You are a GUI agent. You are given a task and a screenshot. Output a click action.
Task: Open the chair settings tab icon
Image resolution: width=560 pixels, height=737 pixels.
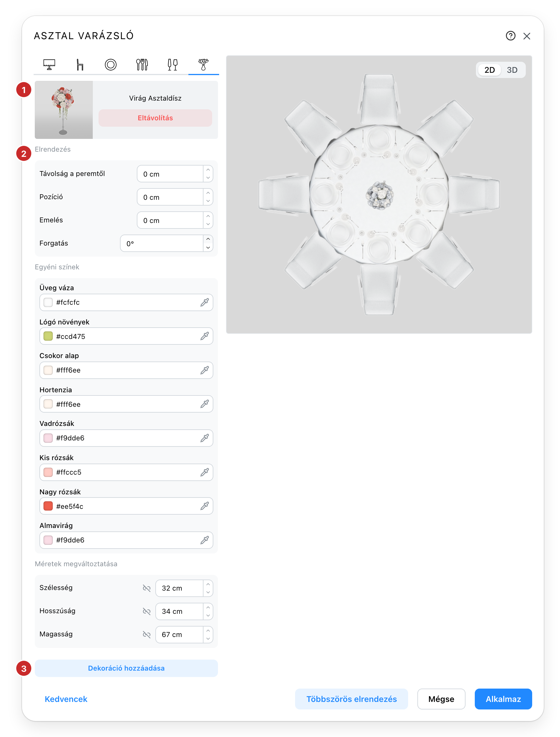(80, 64)
